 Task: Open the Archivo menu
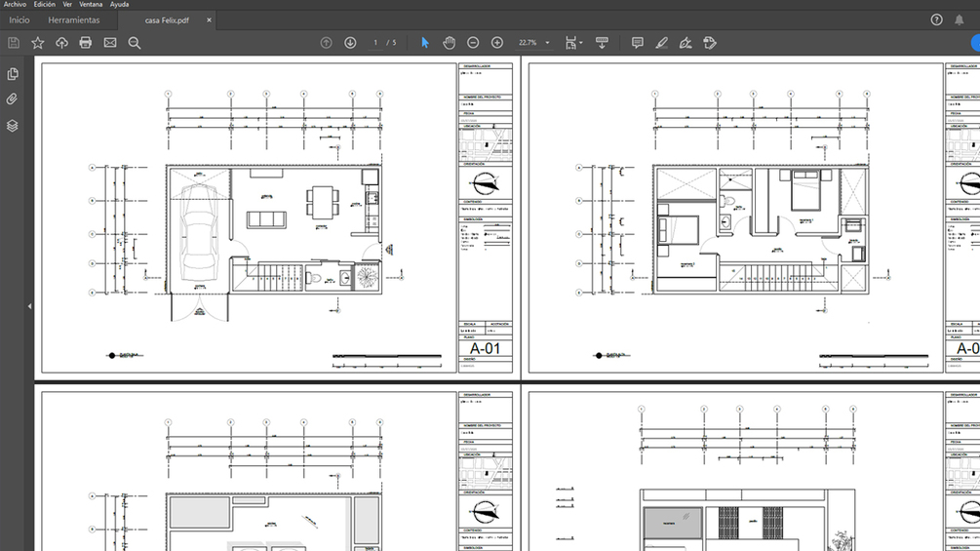click(x=15, y=4)
